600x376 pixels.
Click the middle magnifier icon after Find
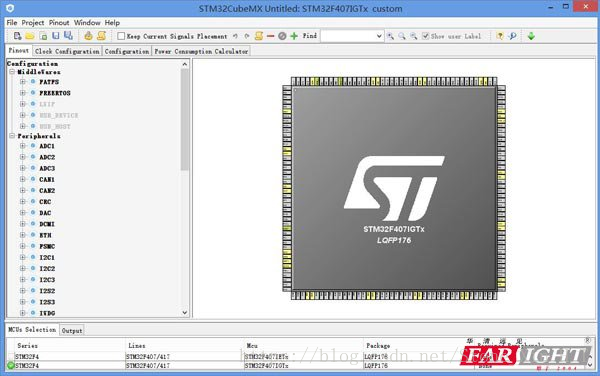pos(402,36)
